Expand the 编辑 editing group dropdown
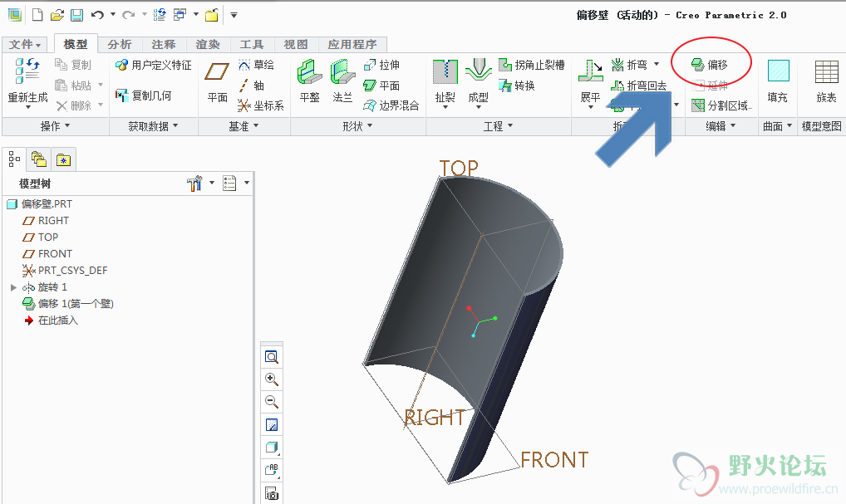This screenshot has height=504, width=846. 721,126
